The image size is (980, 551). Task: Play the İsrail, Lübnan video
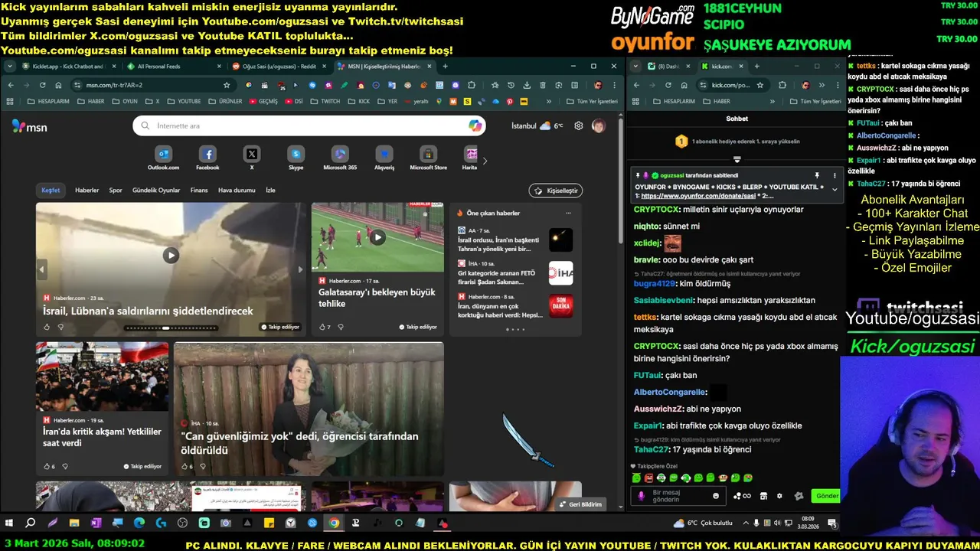click(171, 256)
